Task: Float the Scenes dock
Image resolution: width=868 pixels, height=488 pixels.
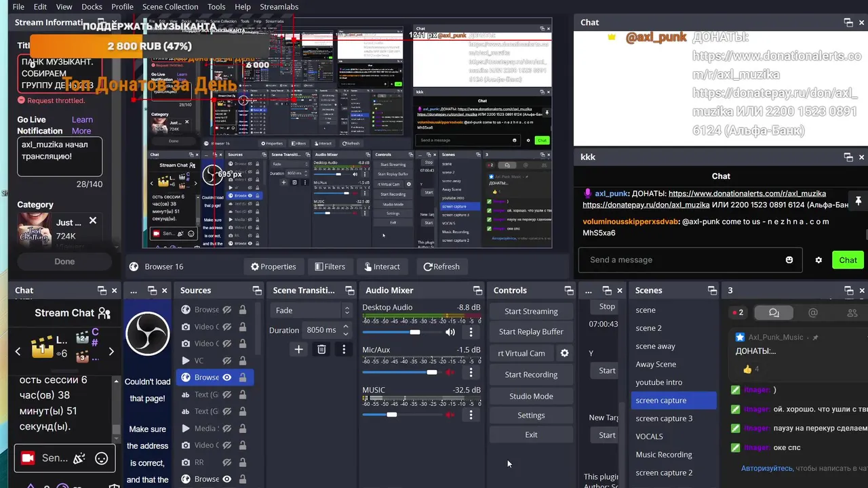Action: [x=712, y=290]
